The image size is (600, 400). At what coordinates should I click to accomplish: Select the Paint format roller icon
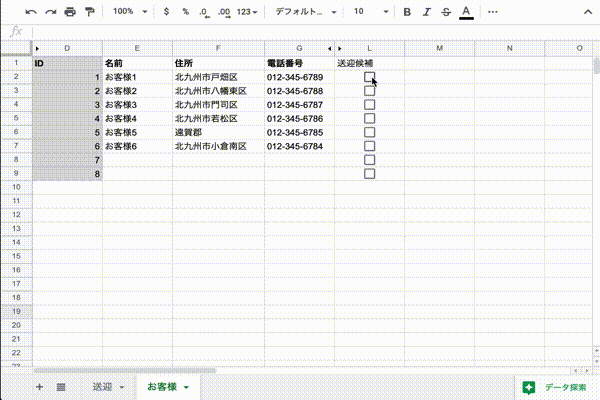coord(89,12)
